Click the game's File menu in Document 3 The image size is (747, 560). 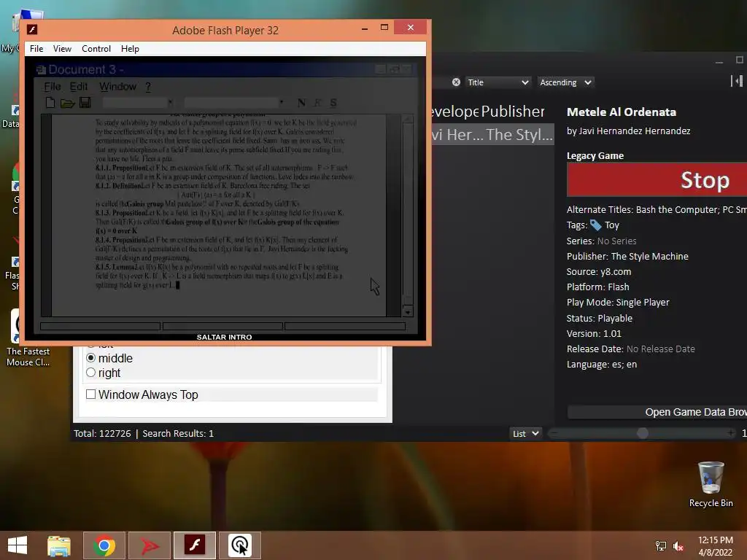[x=53, y=87]
